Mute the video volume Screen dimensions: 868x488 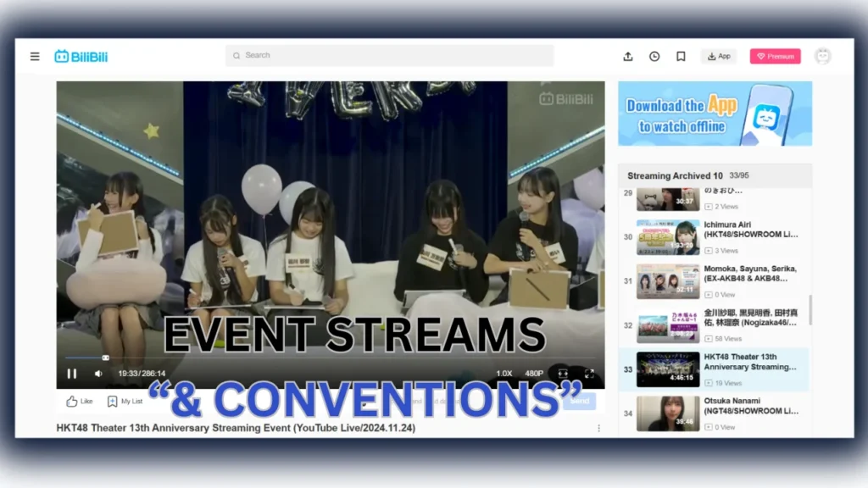click(x=98, y=374)
